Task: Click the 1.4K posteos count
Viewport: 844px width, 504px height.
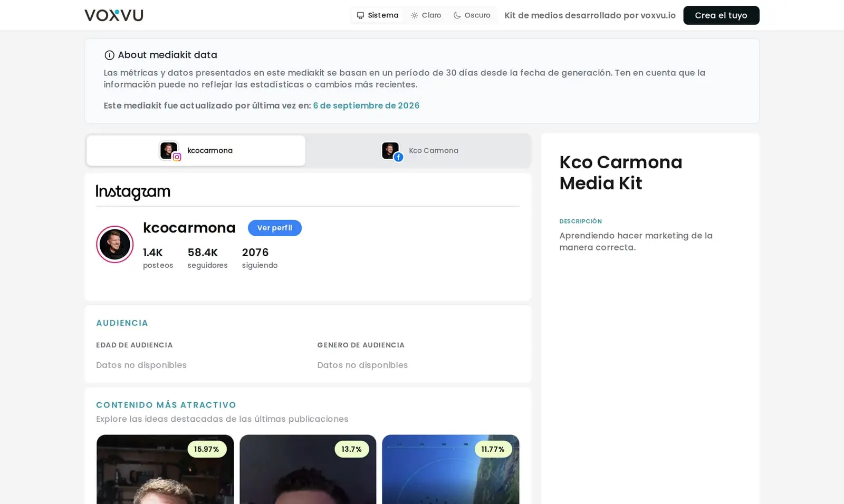Action: 158,258
